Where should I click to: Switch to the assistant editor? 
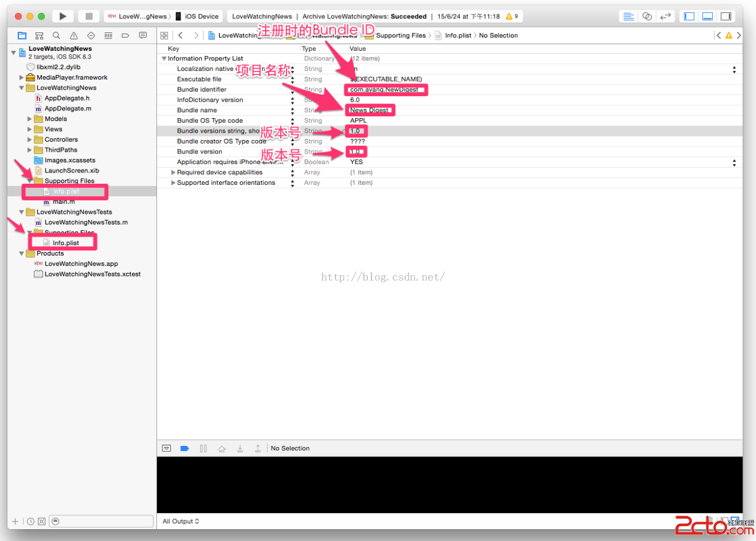pos(647,16)
